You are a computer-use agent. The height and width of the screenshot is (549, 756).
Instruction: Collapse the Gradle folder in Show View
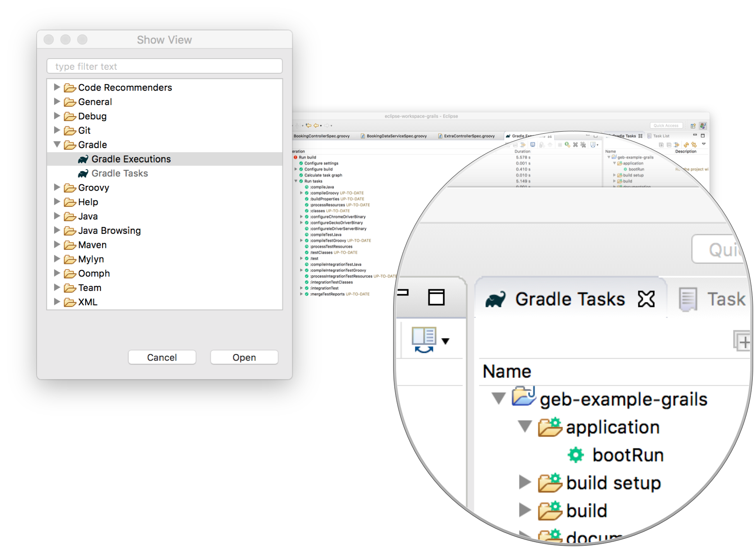click(57, 144)
